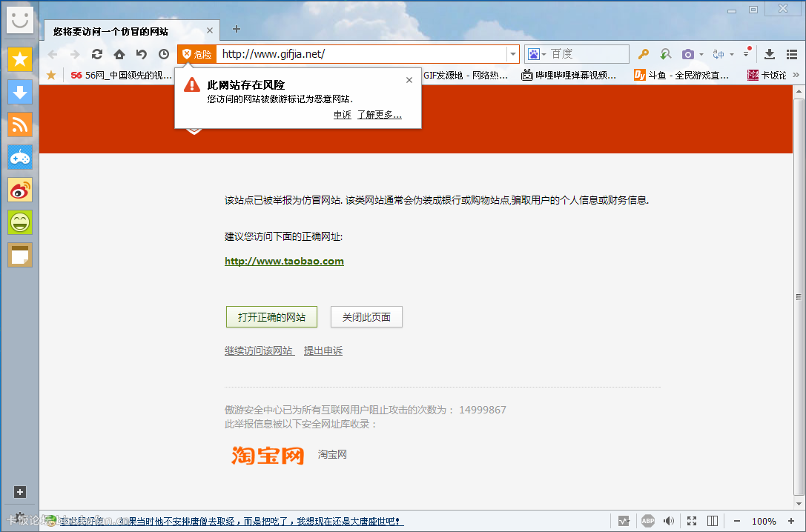Click the red 危险 security badge
The height and width of the screenshot is (532, 806).
197,54
